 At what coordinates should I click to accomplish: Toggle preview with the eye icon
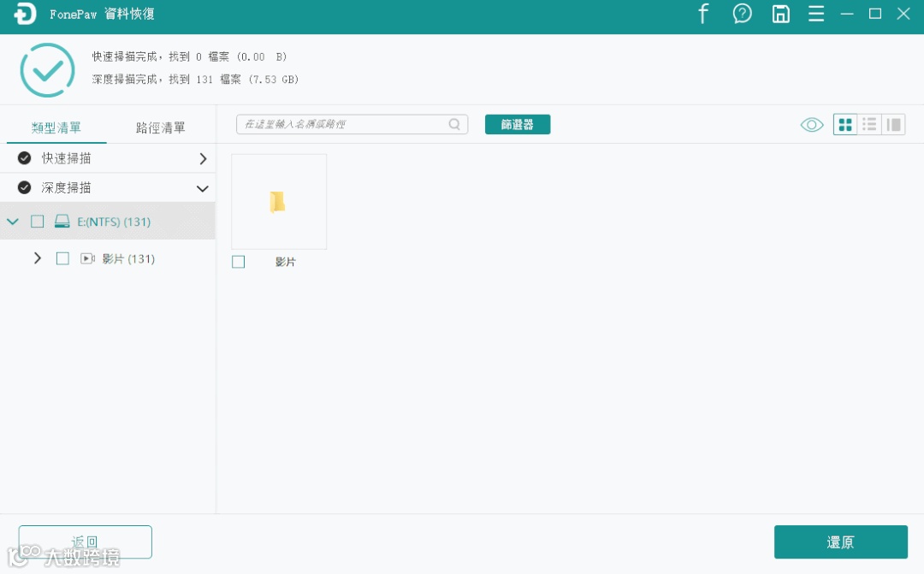(811, 124)
